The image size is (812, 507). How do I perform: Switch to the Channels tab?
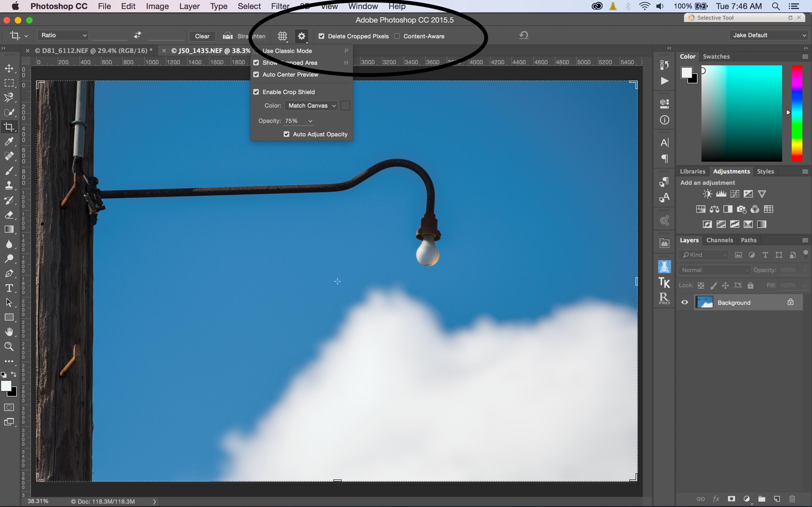(720, 240)
